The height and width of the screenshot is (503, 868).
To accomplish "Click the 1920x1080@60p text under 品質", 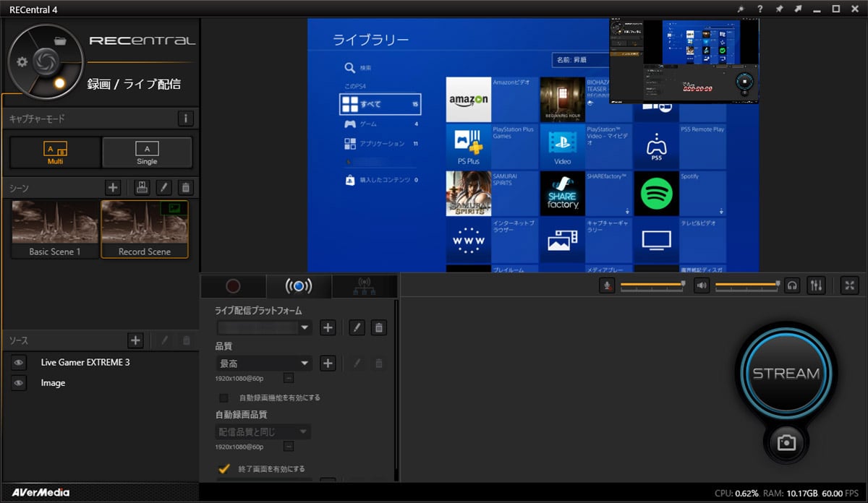I will pyautogui.click(x=239, y=378).
